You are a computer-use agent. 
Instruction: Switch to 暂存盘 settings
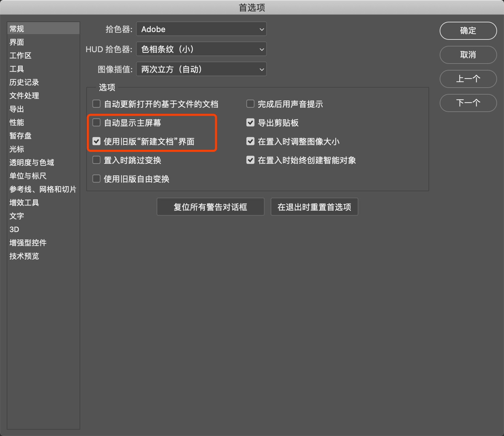[43, 136]
